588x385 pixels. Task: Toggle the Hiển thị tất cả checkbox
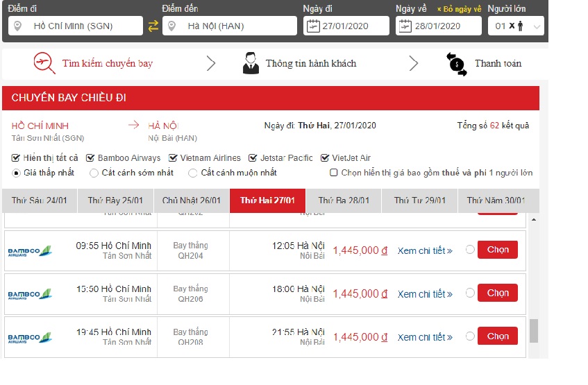[x=15, y=158]
